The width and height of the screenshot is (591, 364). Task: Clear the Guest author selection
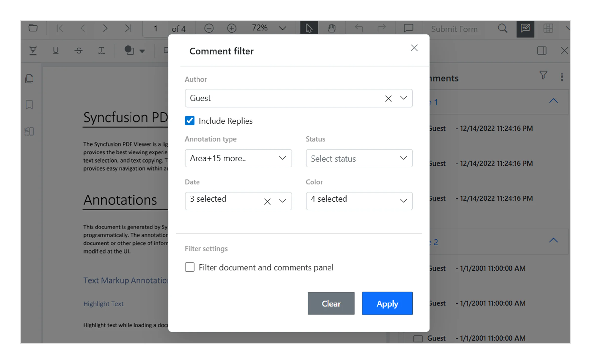pyautogui.click(x=388, y=99)
